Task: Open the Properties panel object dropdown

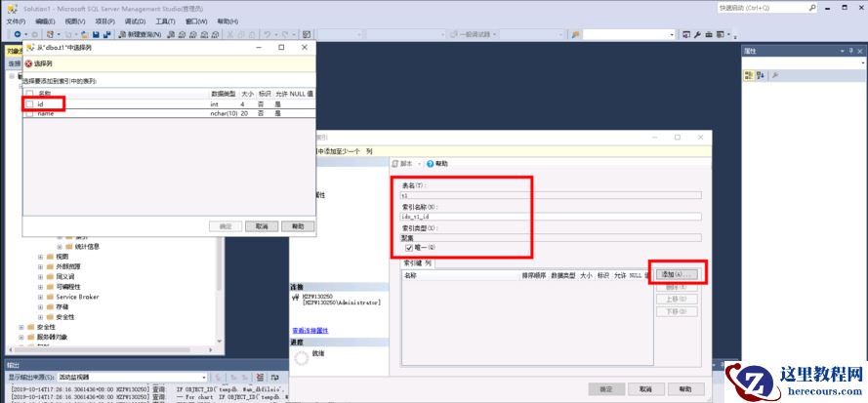Action: coord(863,63)
